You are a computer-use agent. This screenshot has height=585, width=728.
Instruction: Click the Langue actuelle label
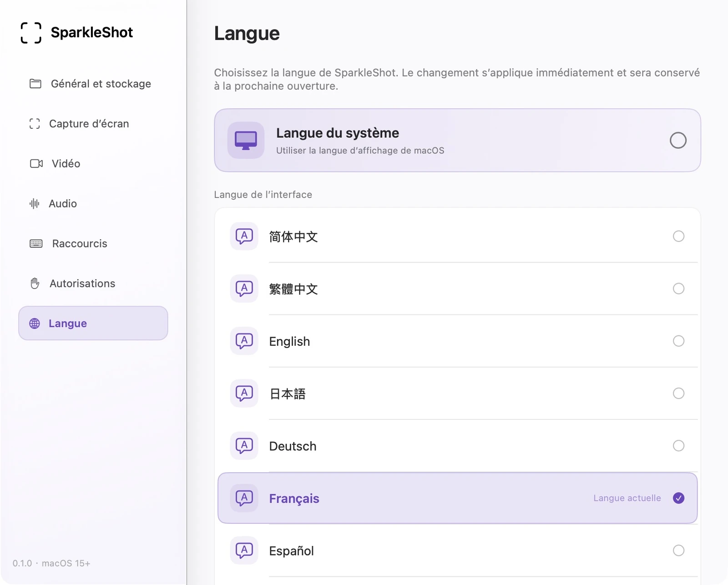(627, 498)
